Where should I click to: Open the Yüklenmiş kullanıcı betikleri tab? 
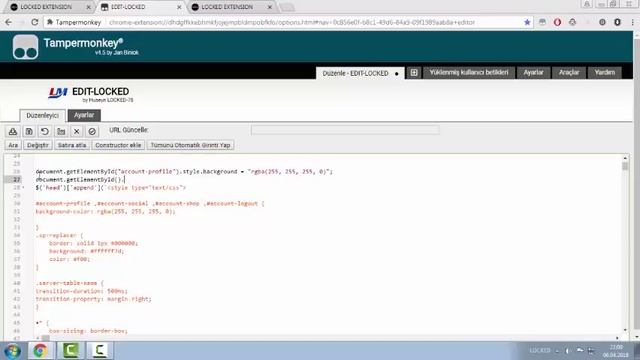pos(469,72)
